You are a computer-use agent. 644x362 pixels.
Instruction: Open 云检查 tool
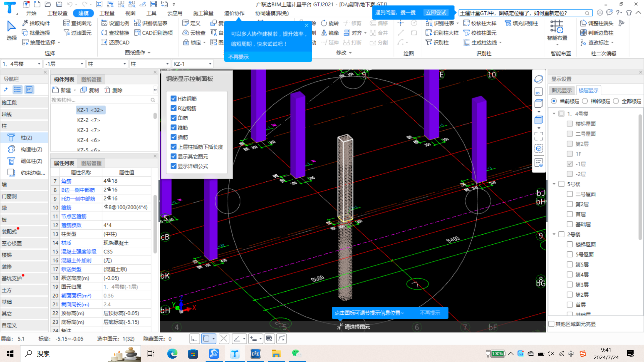click(x=194, y=33)
